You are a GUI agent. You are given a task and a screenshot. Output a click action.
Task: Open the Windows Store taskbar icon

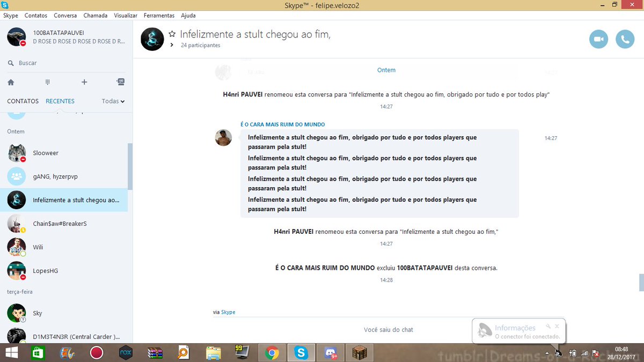click(38, 353)
